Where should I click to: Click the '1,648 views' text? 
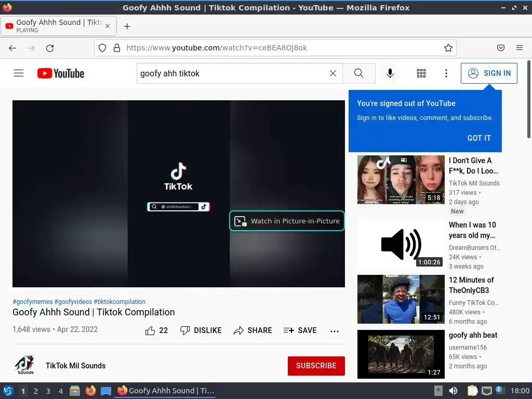coord(31,329)
